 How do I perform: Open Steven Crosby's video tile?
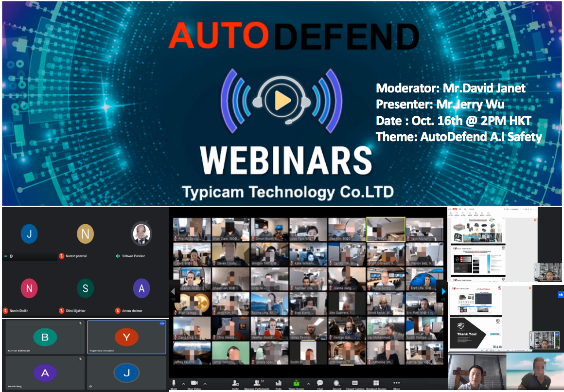pos(230,254)
